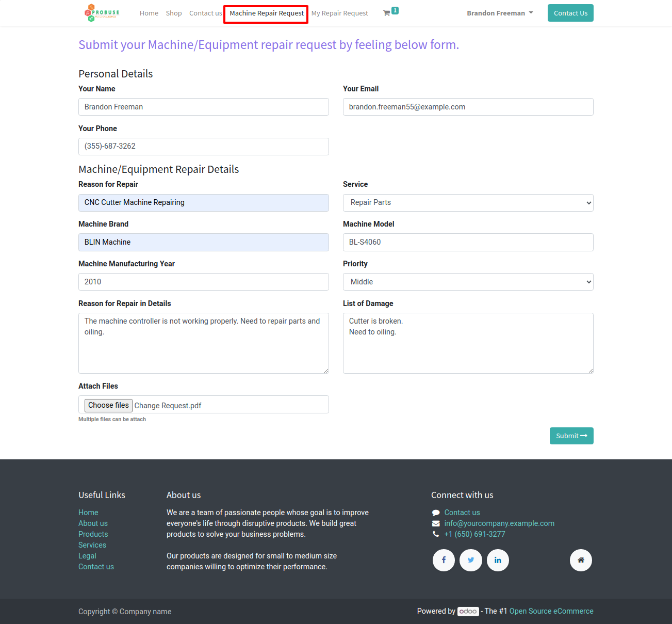Submit the repair request form
Viewport: 672px width, 624px height.
point(571,436)
